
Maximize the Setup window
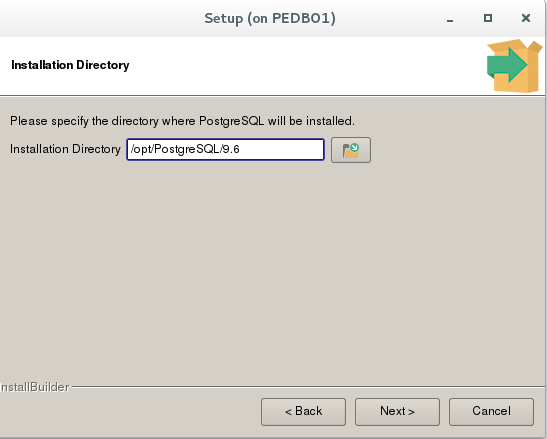(488, 18)
